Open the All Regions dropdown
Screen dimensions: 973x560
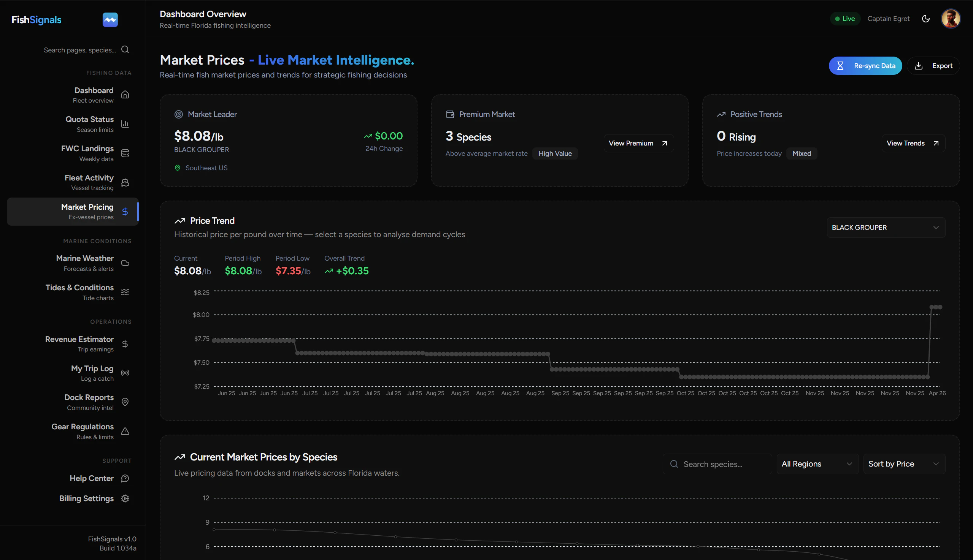[817, 464]
